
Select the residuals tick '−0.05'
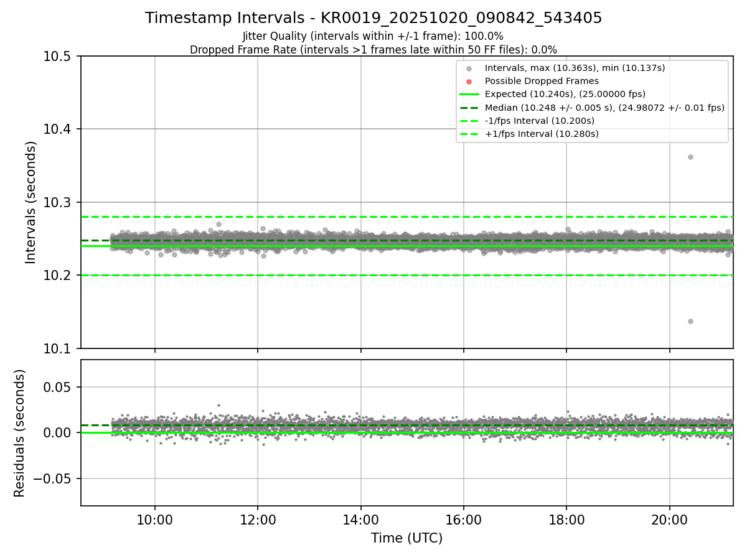coord(54,479)
